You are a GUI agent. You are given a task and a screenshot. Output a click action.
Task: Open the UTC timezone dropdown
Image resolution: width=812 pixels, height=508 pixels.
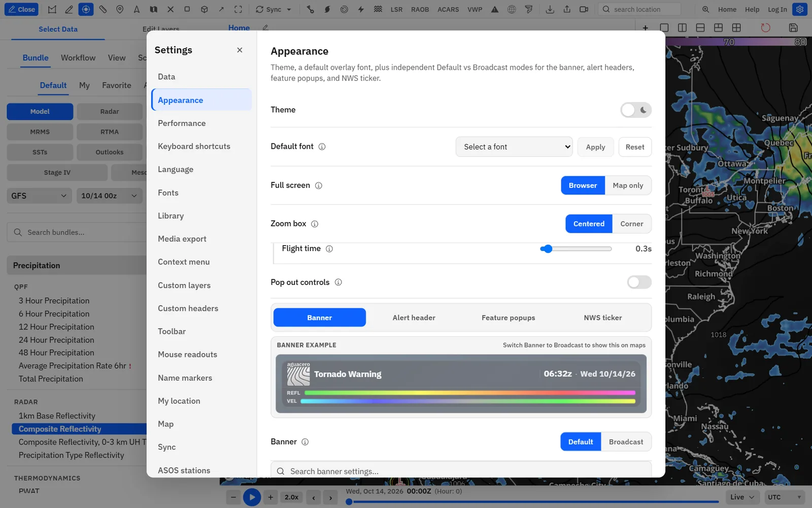[785, 497]
